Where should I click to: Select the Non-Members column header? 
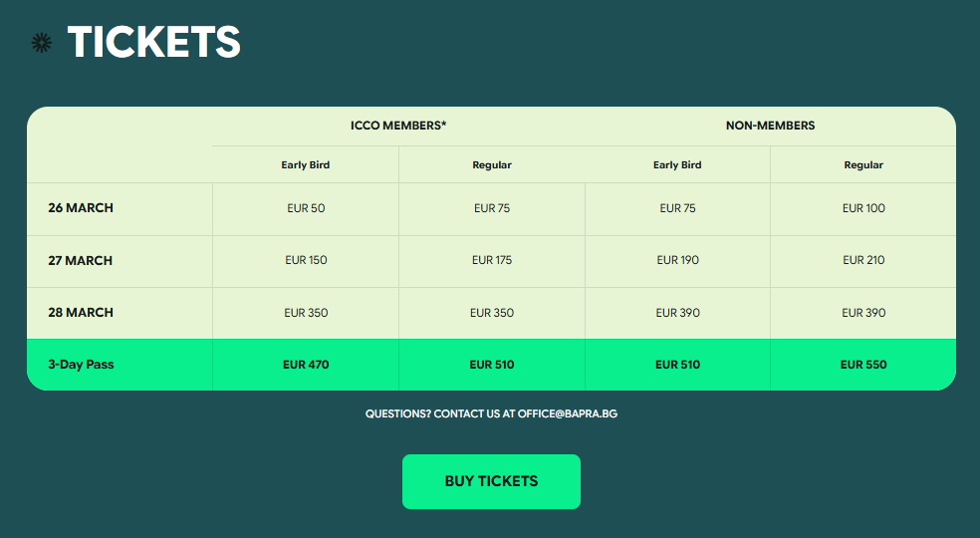pyautogui.click(x=770, y=126)
